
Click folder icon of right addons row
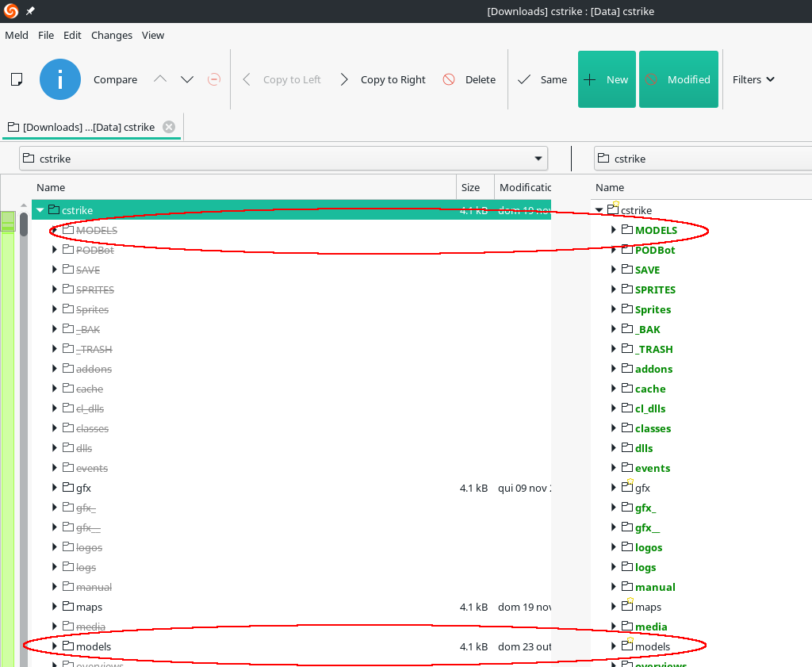627,368
